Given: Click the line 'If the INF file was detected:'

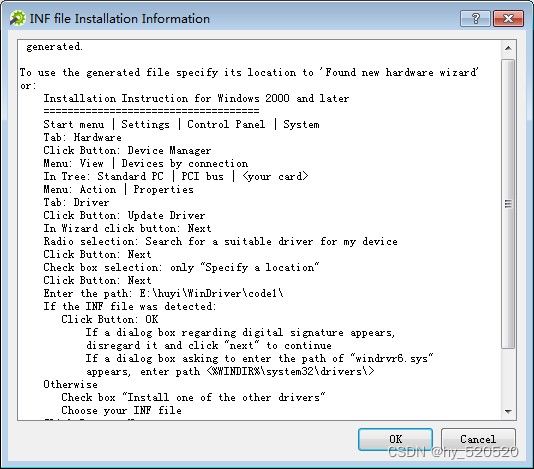Looking at the screenshot, I should pos(130,307).
